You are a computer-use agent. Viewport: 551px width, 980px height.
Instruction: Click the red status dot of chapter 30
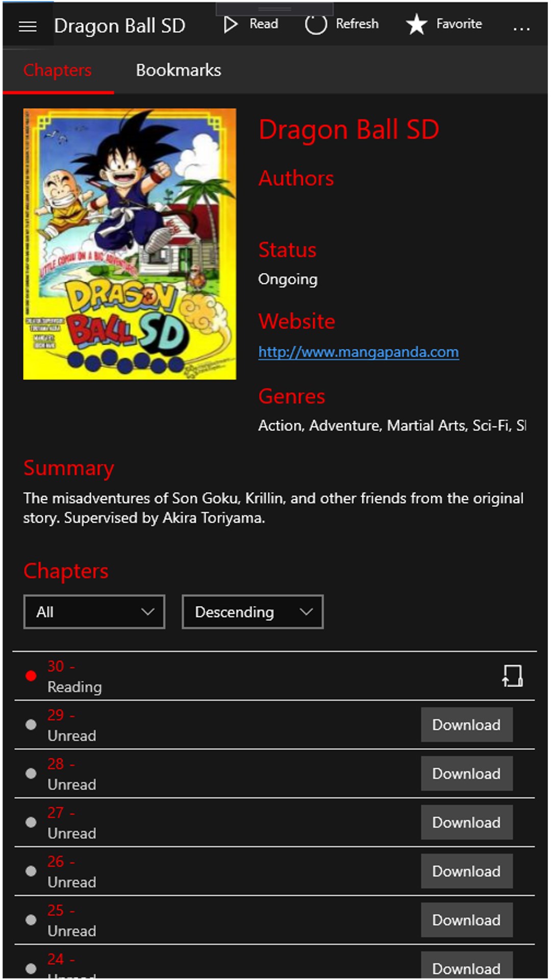[x=31, y=676]
